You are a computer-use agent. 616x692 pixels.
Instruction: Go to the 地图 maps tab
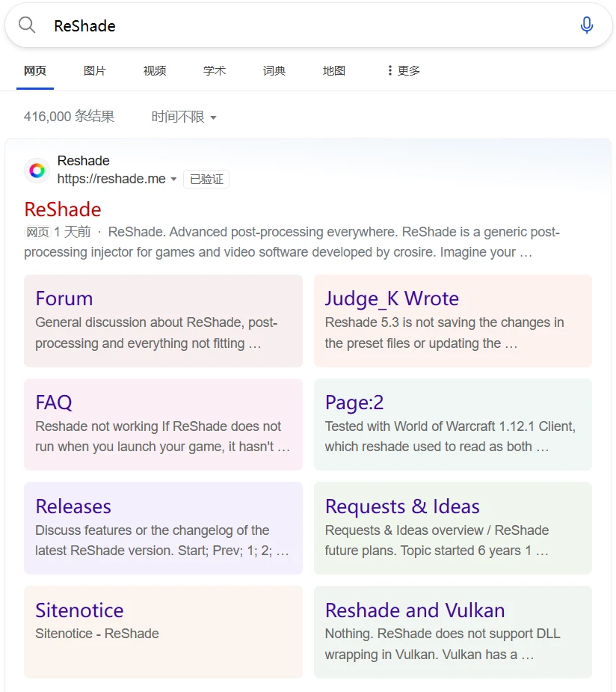click(x=334, y=70)
